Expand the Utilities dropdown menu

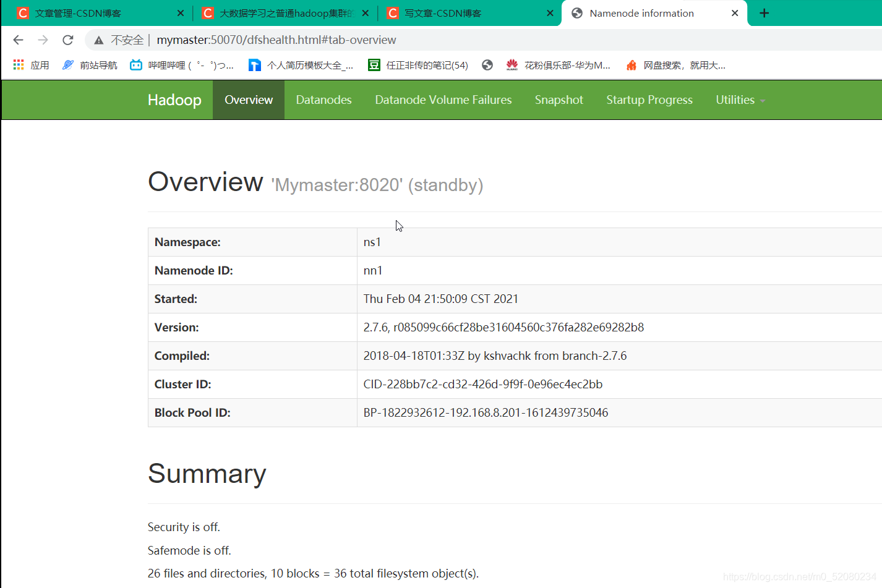coord(740,100)
